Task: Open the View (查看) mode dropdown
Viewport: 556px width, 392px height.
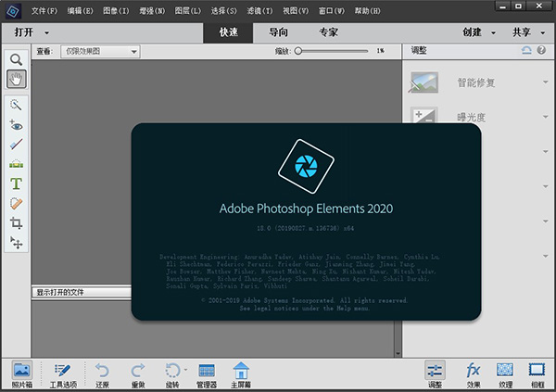Action: (x=102, y=52)
